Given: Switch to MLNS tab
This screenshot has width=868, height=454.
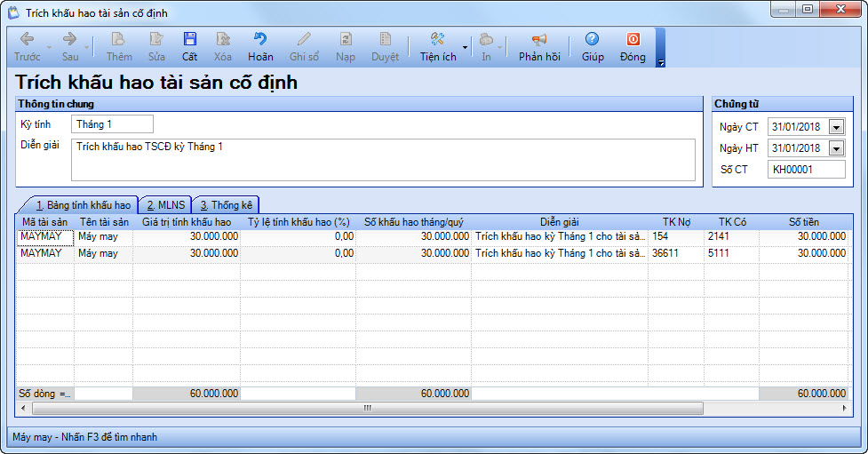Looking at the screenshot, I should 165,205.
